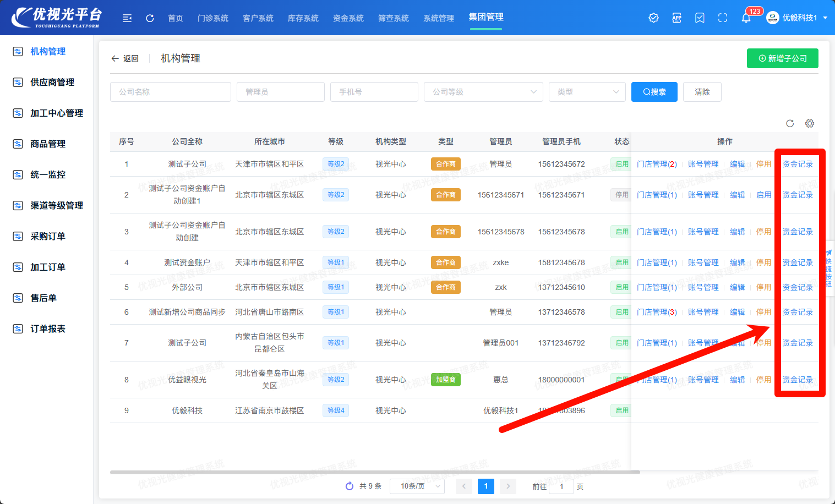Open 账号管理 for 外部公司 row
This screenshot has height=504, width=835.
click(x=703, y=287)
